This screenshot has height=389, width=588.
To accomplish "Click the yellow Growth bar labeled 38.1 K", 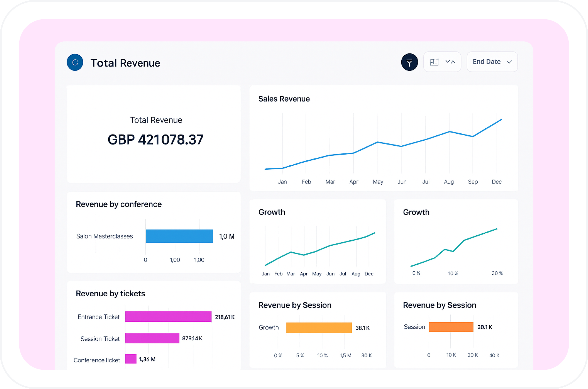I will coord(319,327).
